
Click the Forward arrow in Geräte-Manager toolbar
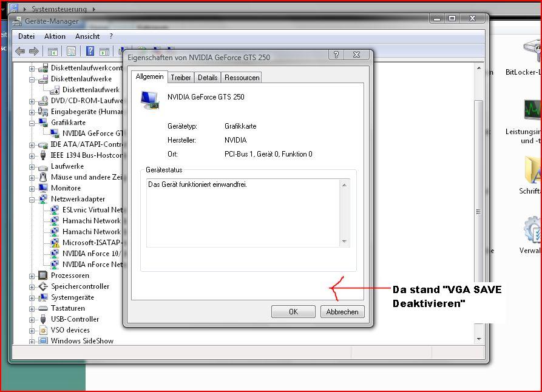tap(34, 52)
